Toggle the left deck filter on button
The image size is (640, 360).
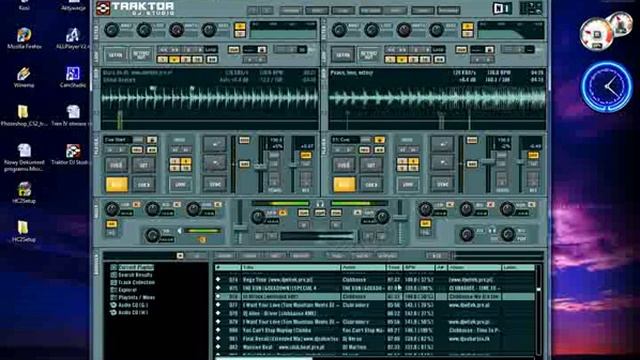240,27
